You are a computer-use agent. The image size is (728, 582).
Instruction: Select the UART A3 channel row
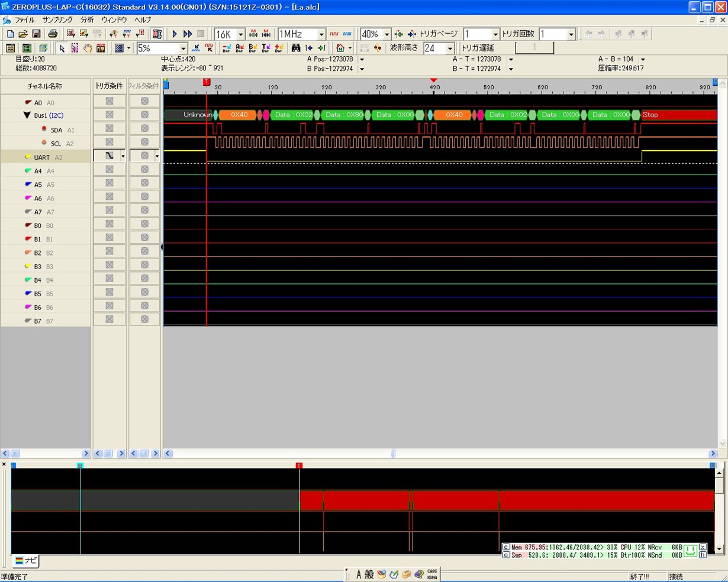46,157
